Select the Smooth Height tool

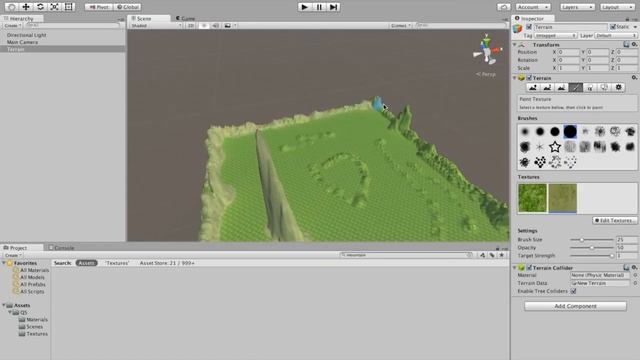point(561,87)
